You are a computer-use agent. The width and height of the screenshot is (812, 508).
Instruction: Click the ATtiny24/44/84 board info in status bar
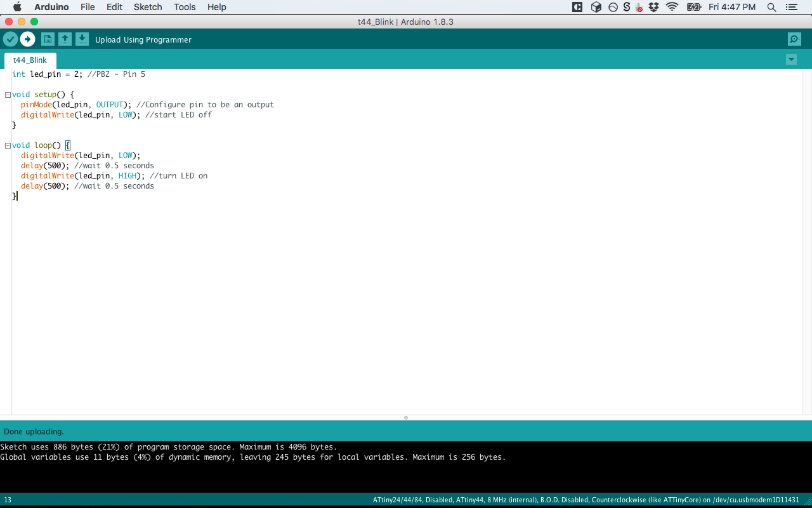pos(586,500)
